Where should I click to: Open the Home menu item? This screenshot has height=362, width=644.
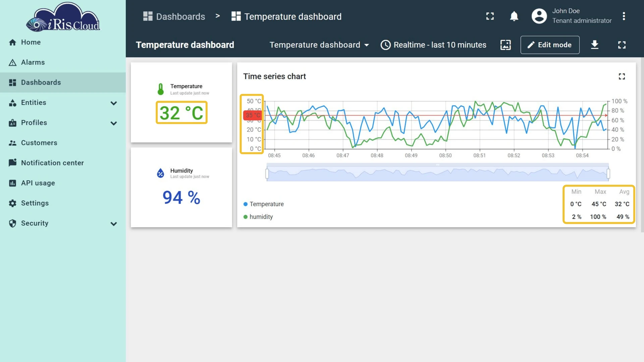pos(63,42)
